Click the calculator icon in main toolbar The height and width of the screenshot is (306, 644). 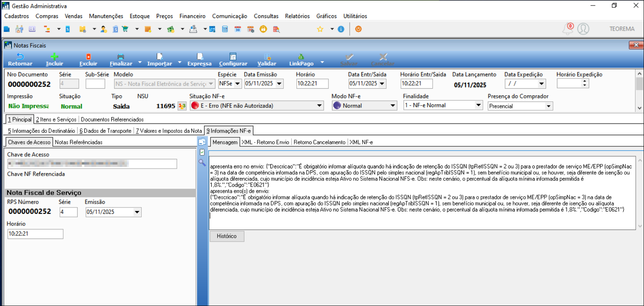click(x=225, y=29)
